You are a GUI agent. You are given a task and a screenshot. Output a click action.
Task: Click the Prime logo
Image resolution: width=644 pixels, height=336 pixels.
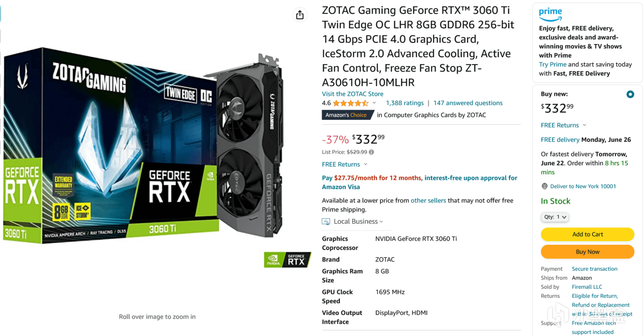(550, 14)
